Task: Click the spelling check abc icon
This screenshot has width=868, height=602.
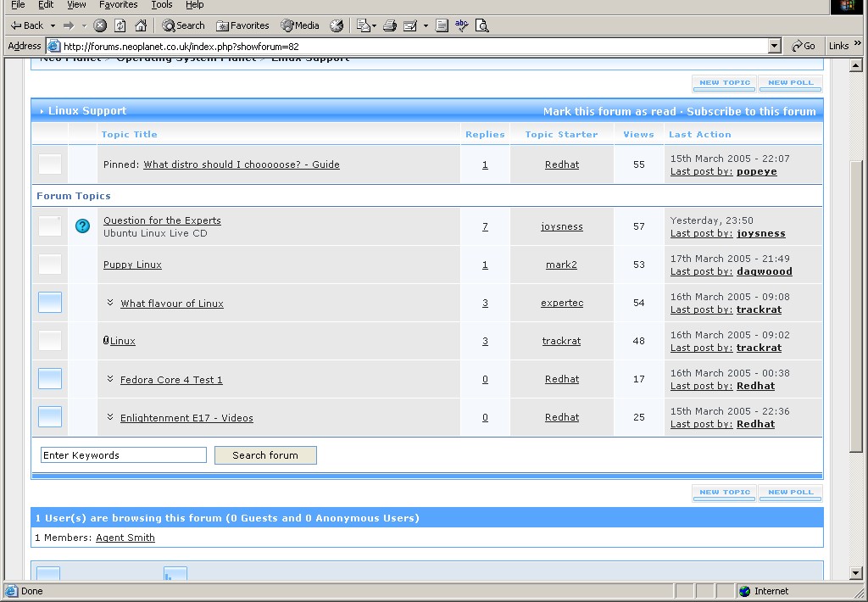Action: (x=461, y=25)
